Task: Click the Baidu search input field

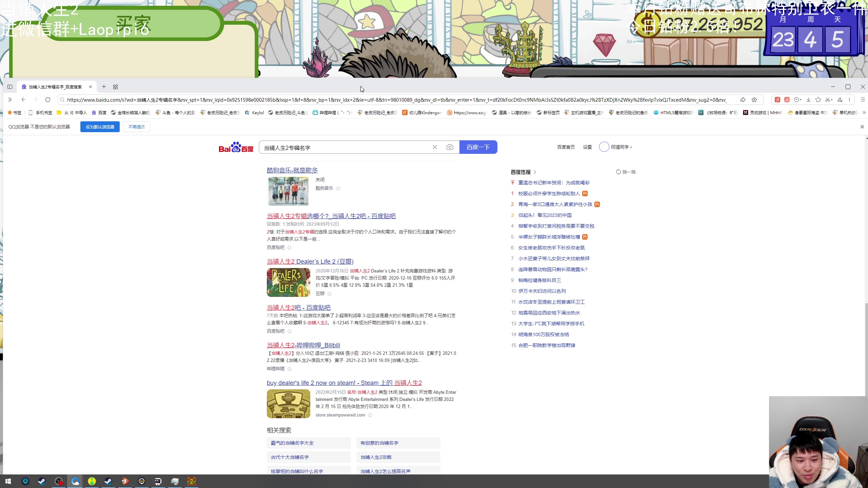Action: click(x=346, y=147)
